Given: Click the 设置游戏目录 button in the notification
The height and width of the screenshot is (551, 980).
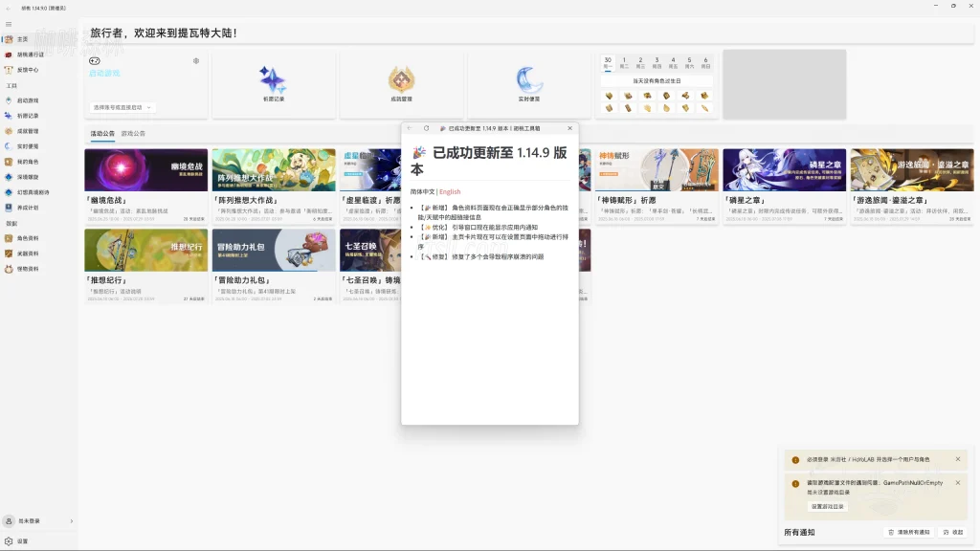Looking at the screenshot, I should click(828, 506).
